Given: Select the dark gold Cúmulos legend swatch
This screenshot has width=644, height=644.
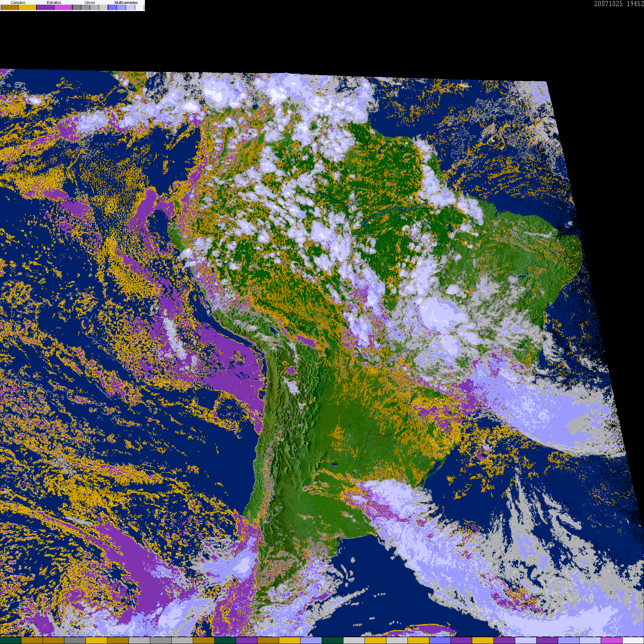Looking at the screenshot, I should click(10, 7).
